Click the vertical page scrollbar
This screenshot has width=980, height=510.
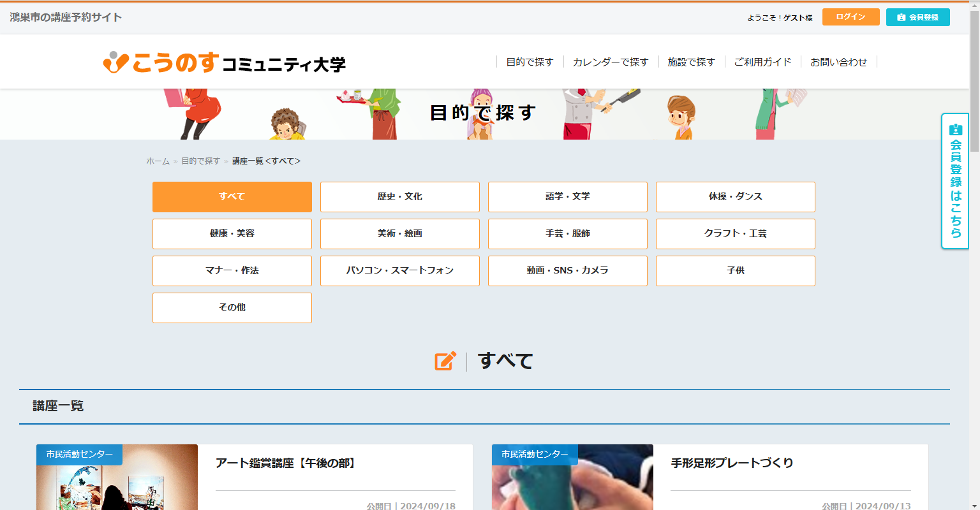point(974,255)
